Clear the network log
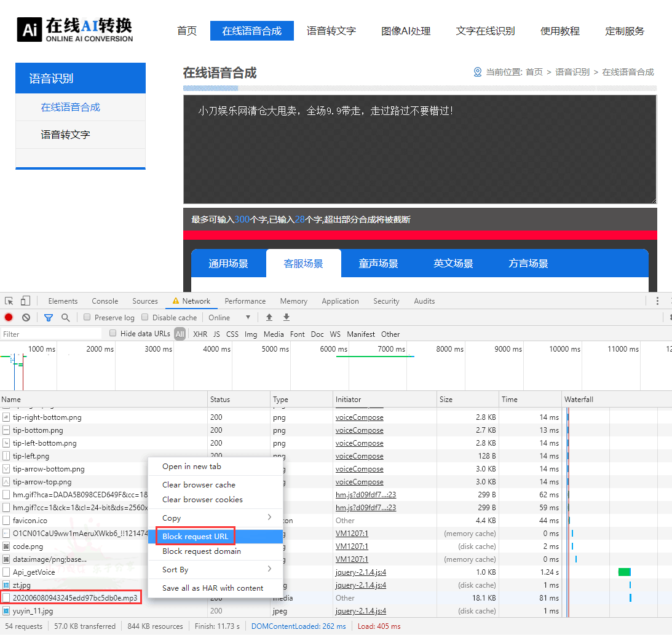This screenshot has height=635, width=672. coord(26,318)
